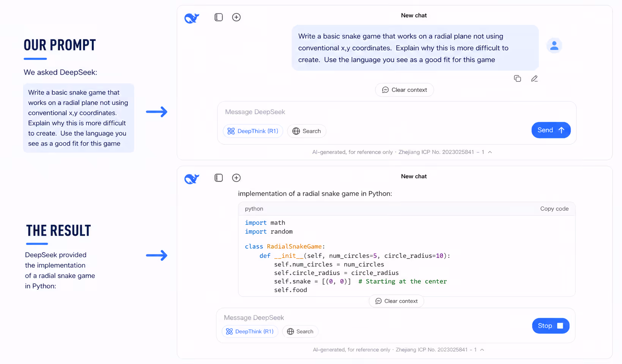Click 'We asked DeepSeek:' text
This screenshot has width=622, height=364.
60,72
